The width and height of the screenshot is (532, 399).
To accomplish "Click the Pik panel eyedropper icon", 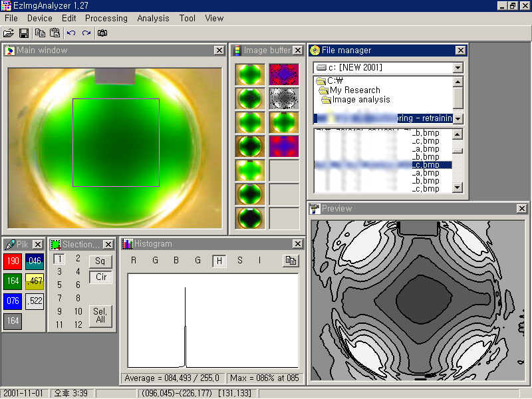I will [x=10, y=244].
